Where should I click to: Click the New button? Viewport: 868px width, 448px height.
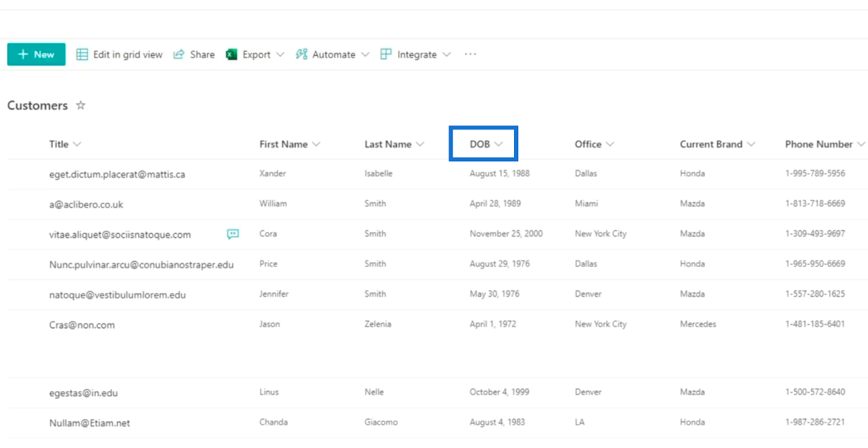[36, 54]
